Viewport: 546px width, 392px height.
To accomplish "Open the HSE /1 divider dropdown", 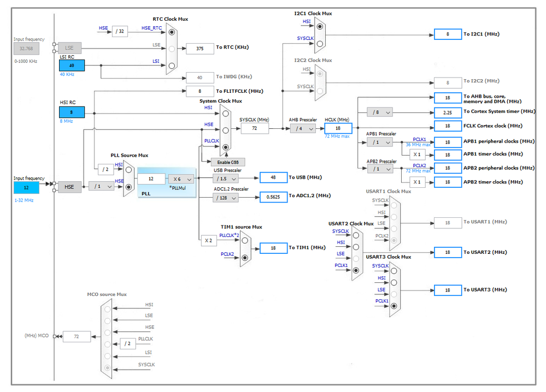I will tap(101, 186).
